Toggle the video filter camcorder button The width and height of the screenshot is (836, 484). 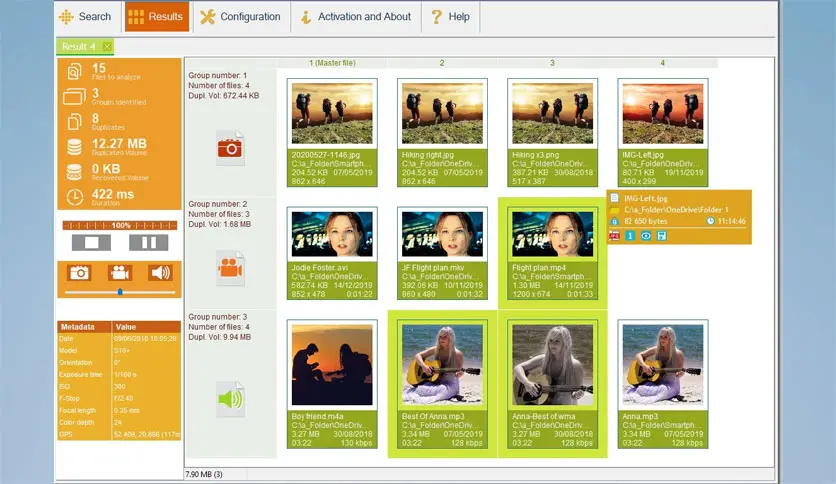point(120,273)
